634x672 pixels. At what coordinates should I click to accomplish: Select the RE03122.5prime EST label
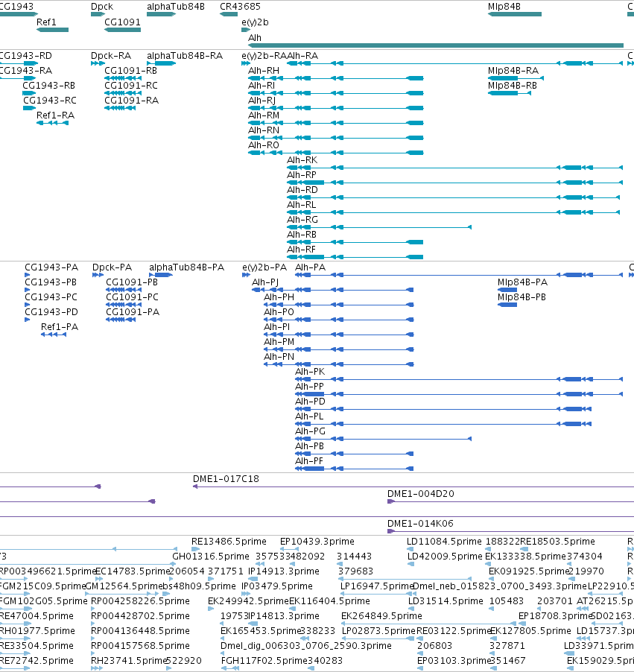tap(454, 631)
